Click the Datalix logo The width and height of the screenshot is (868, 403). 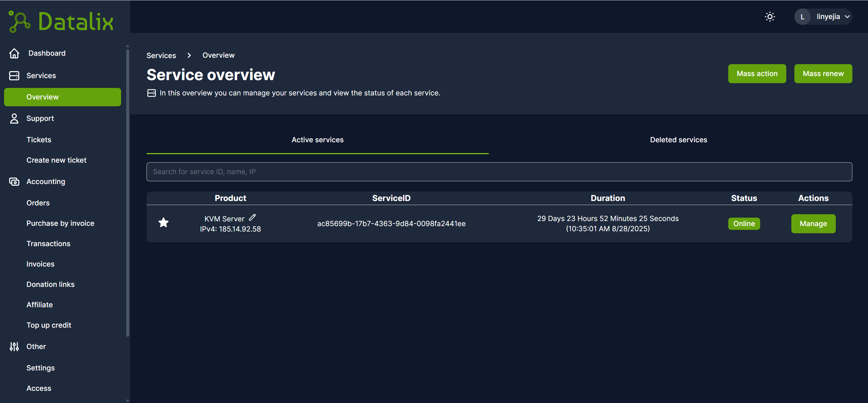coord(61,21)
